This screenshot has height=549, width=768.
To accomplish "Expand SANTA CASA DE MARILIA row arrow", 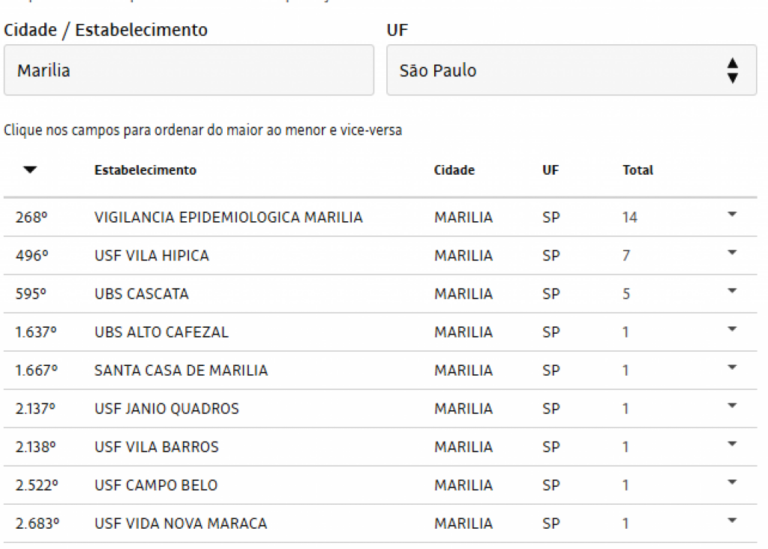I will coord(732,367).
